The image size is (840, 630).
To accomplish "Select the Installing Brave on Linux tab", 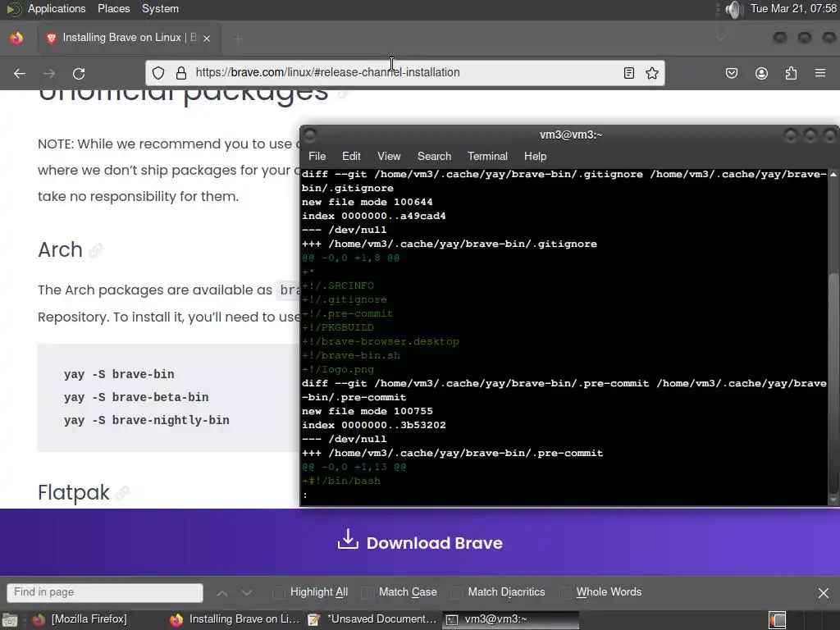I will [127, 38].
